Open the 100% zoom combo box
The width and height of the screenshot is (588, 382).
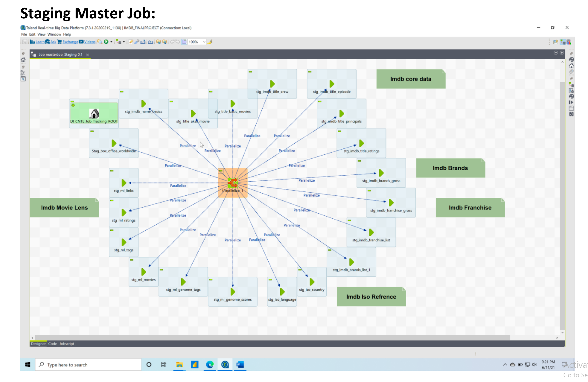point(197,42)
